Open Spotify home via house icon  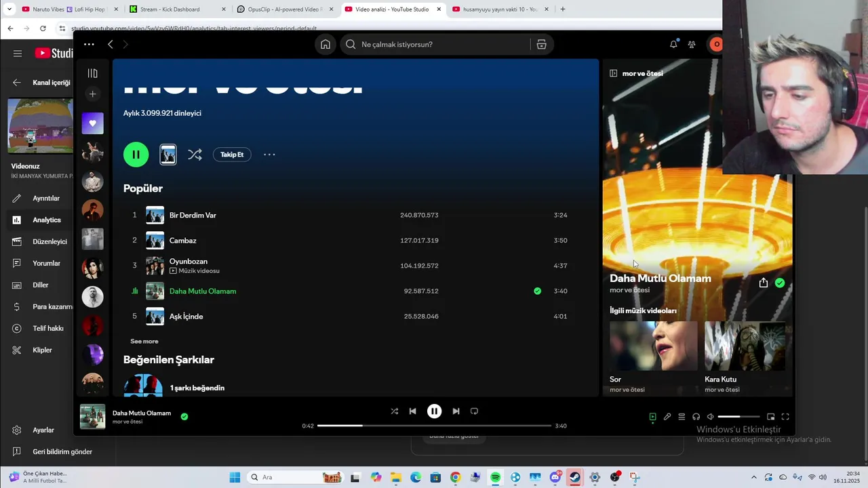tap(325, 44)
